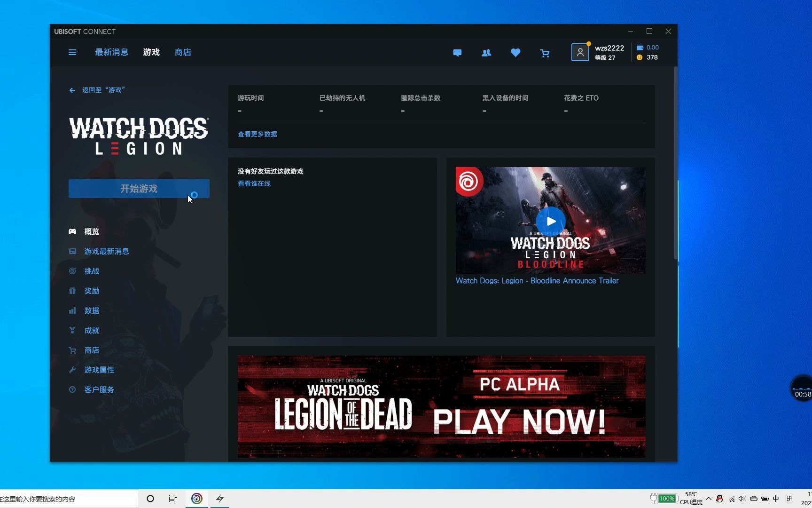Screen dimensions: 812x508
Task: Switch to 游戏 tab
Action: click(151, 52)
